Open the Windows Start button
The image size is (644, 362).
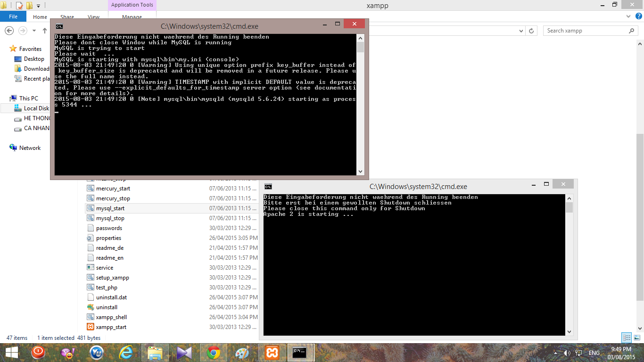tap(11, 353)
